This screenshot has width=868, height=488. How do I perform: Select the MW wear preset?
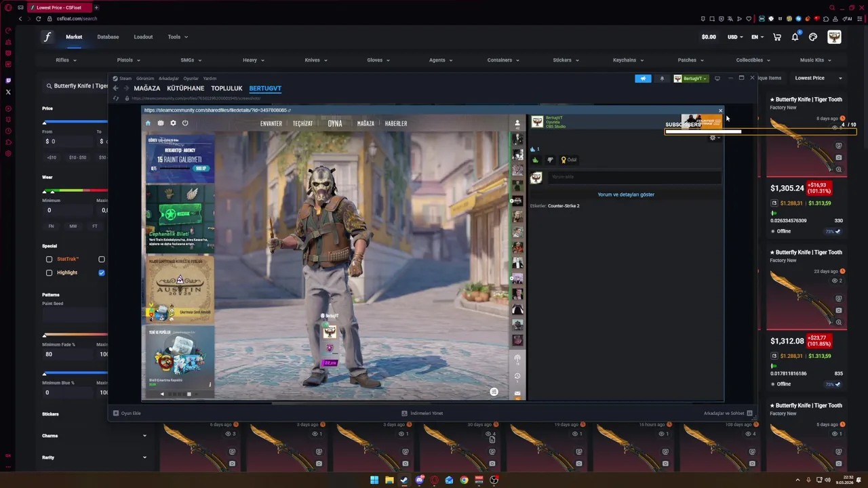pos(73,226)
